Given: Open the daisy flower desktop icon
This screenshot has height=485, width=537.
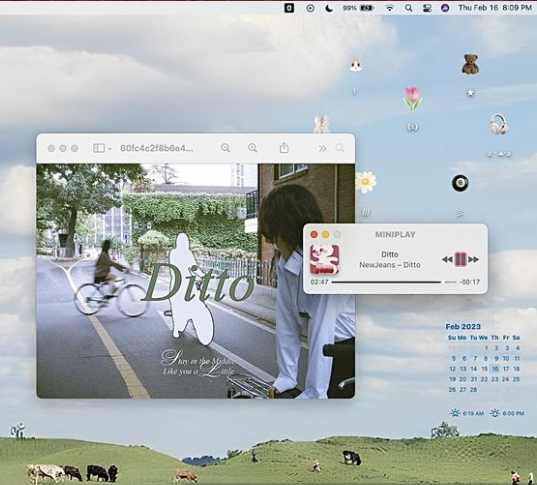Looking at the screenshot, I should pos(365,182).
